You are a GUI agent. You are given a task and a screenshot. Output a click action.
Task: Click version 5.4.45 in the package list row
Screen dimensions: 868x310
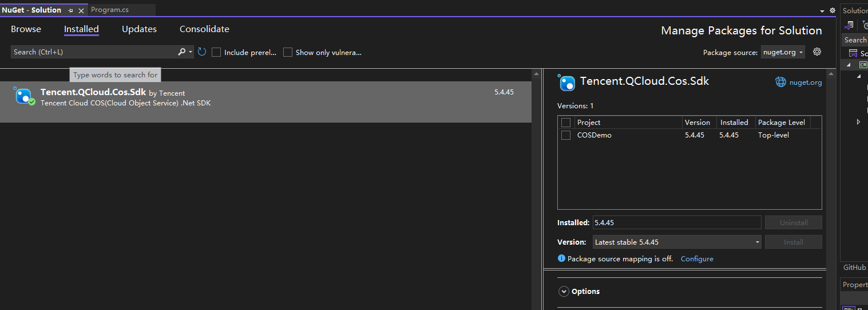pos(504,92)
